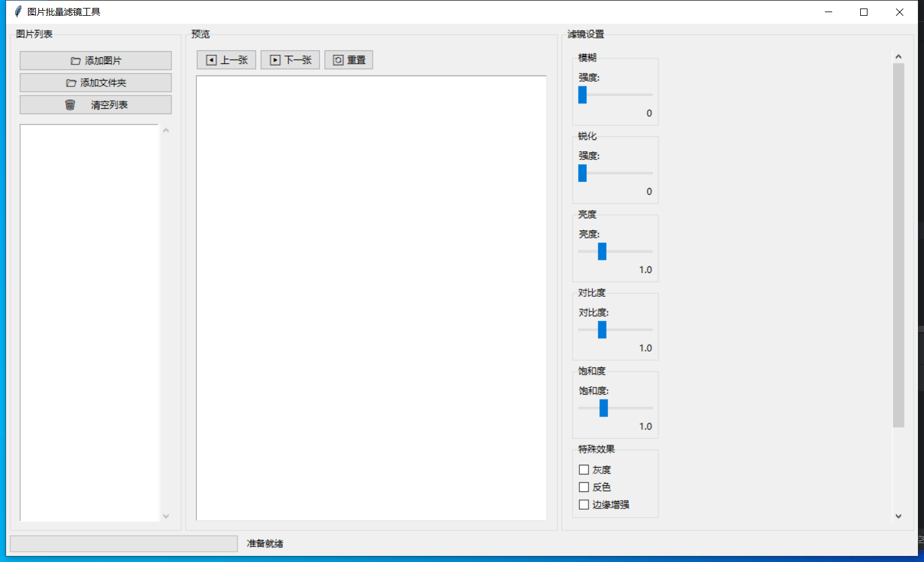Go to next image with 下一张

point(290,60)
